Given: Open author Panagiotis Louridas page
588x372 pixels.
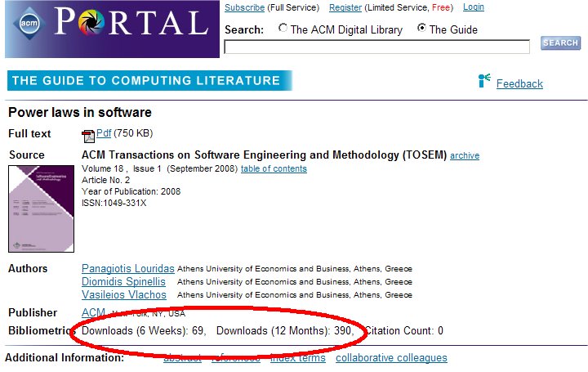Looking at the screenshot, I should [x=128, y=268].
